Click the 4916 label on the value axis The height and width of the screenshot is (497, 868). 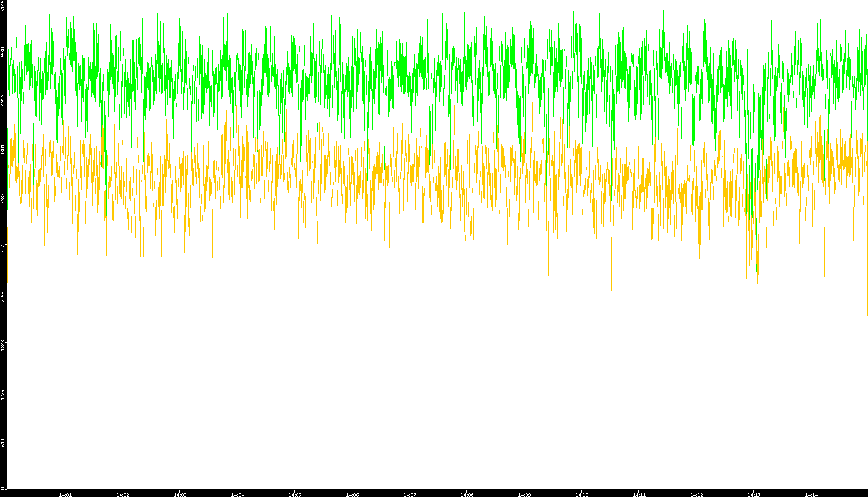pyautogui.click(x=3, y=100)
